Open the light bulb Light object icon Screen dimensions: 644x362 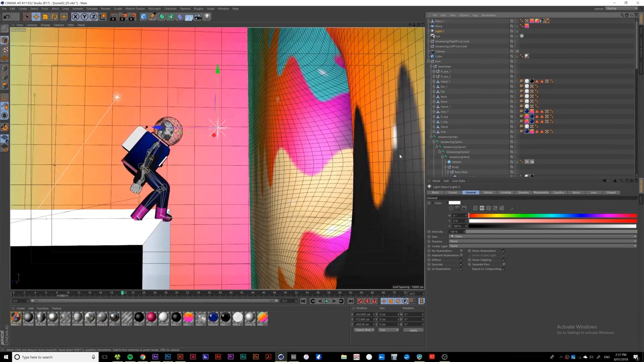[x=207, y=17]
